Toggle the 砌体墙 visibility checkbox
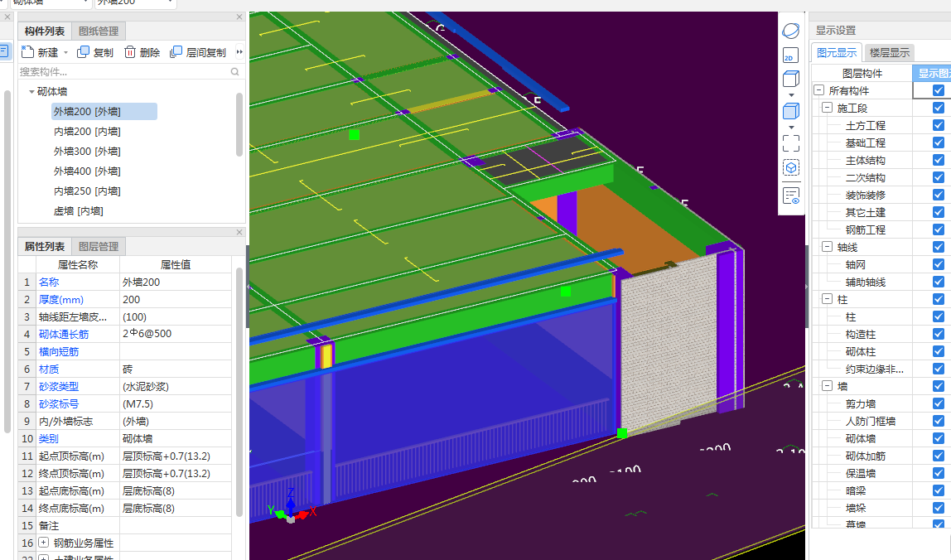951x560 pixels. click(939, 438)
